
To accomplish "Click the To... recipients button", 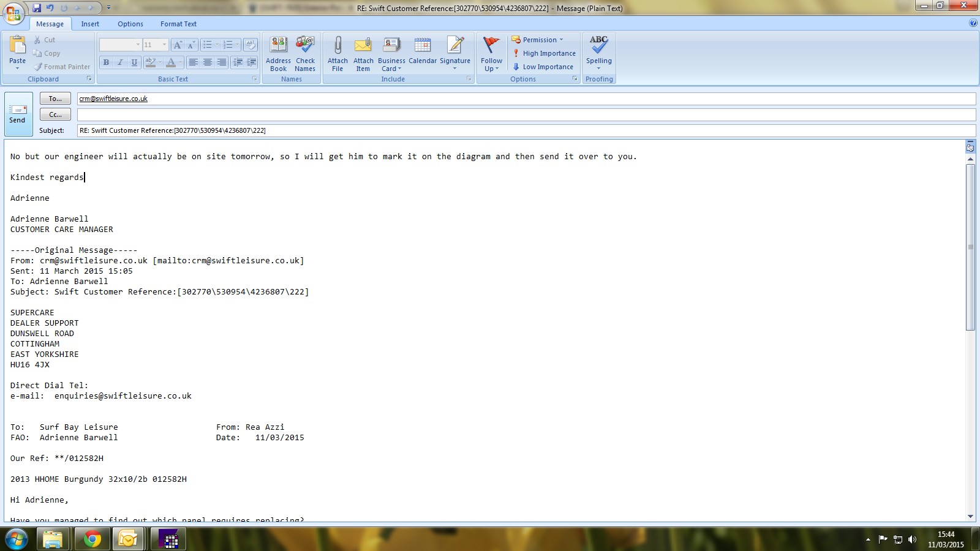I will pos(55,99).
